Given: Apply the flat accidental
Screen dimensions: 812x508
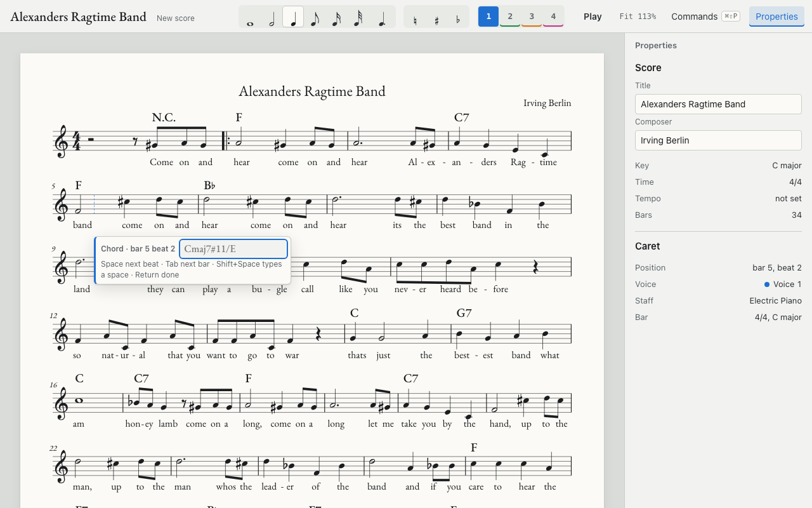Looking at the screenshot, I should 458,17.
